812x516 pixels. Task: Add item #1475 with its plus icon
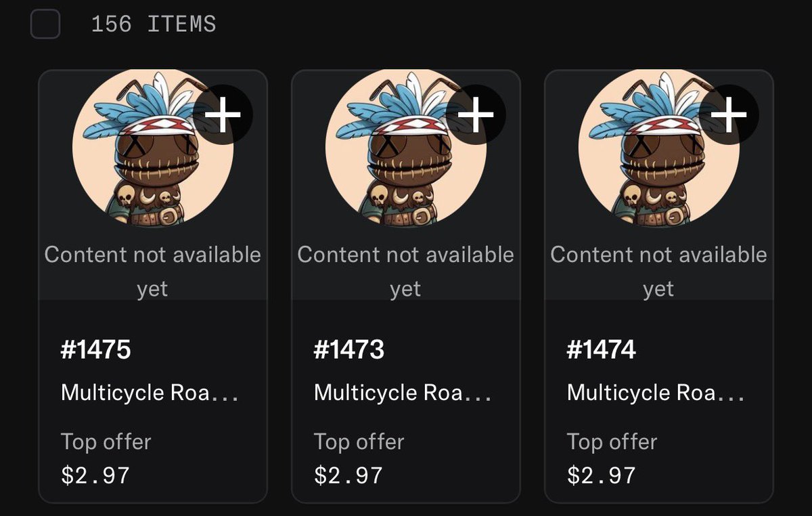(223, 114)
